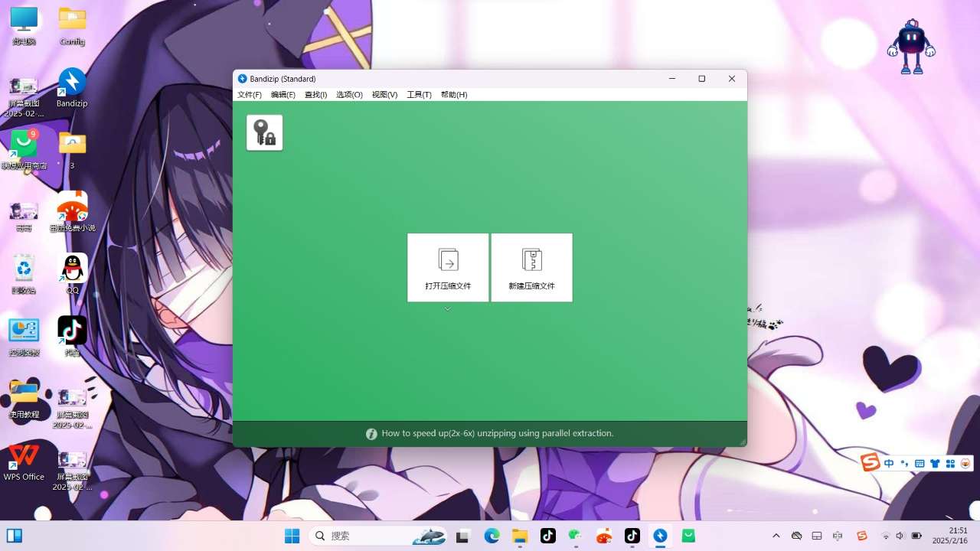980x551 pixels.
Task: Select the 抖音 desktop shortcut
Action: pos(72,337)
